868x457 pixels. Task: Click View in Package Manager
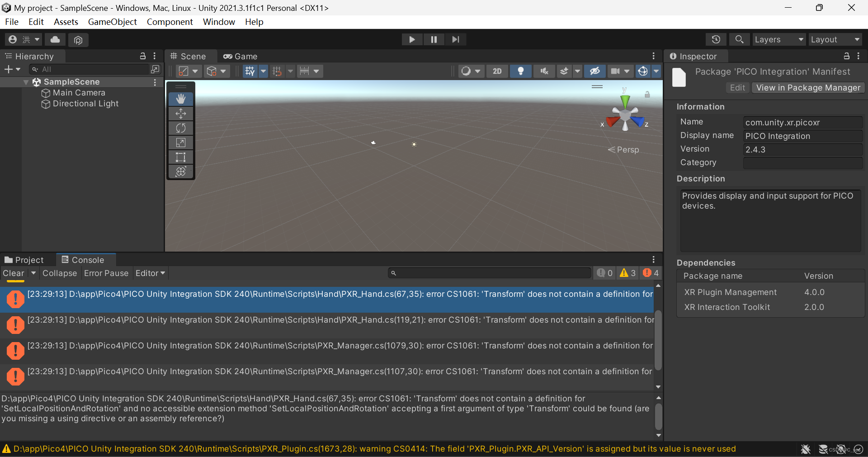pos(808,88)
